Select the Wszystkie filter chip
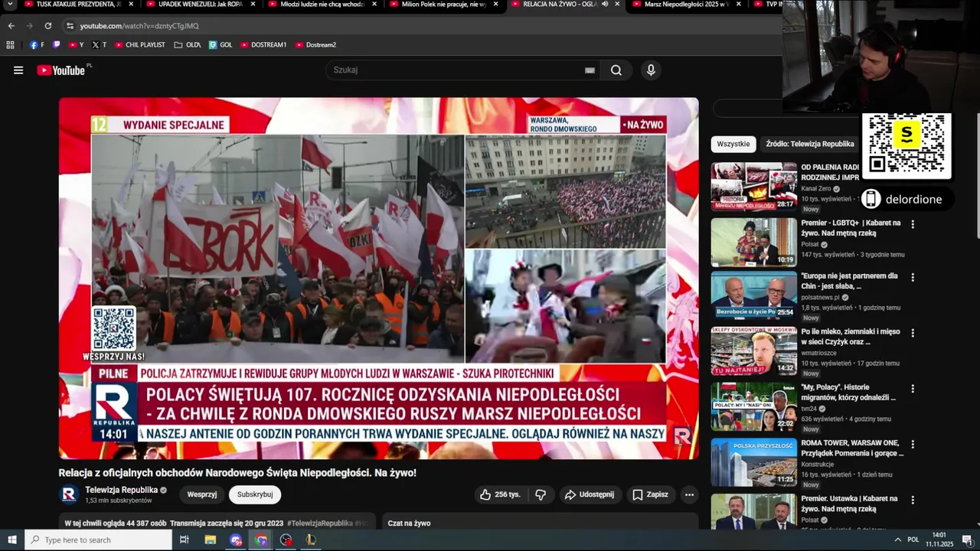This screenshot has height=551, width=980. [733, 144]
